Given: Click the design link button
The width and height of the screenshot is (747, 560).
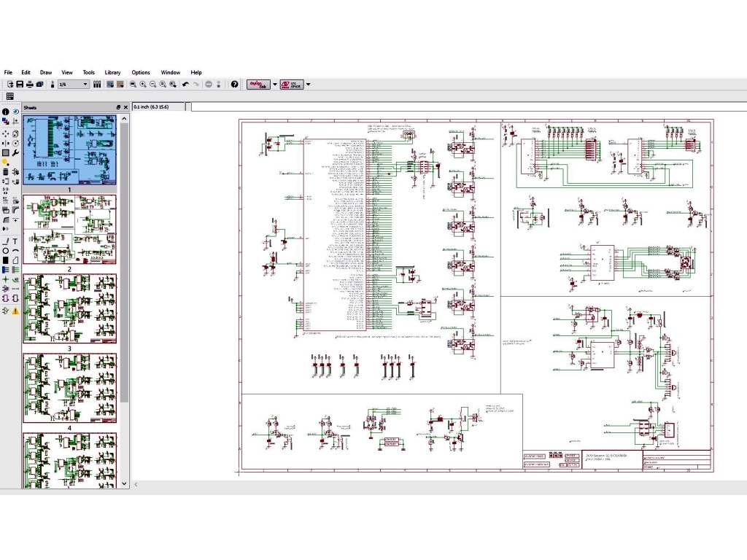Looking at the screenshot, I should (x=258, y=85).
